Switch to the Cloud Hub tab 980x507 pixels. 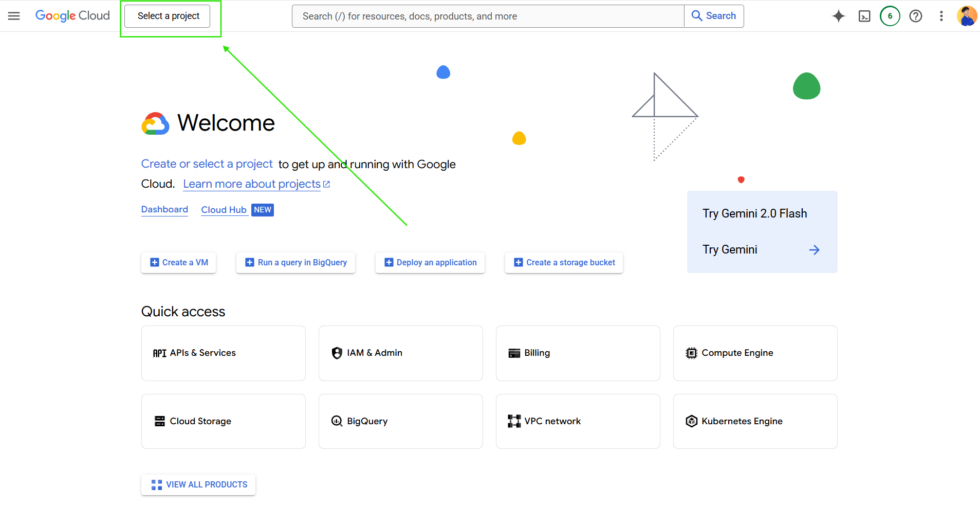coord(224,210)
